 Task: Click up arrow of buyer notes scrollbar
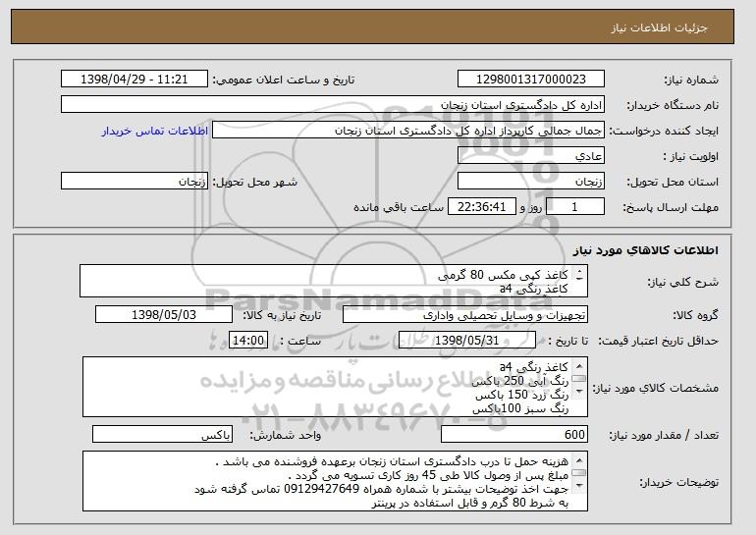click(579, 460)
